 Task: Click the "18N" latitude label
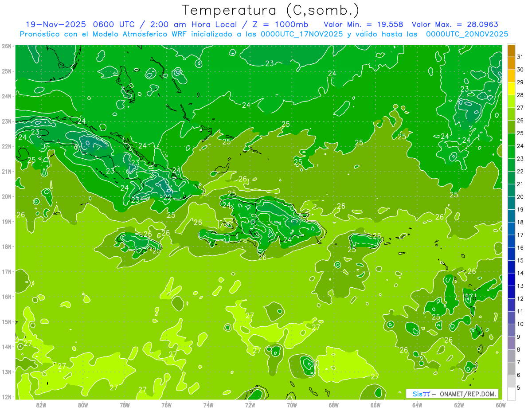7,247
